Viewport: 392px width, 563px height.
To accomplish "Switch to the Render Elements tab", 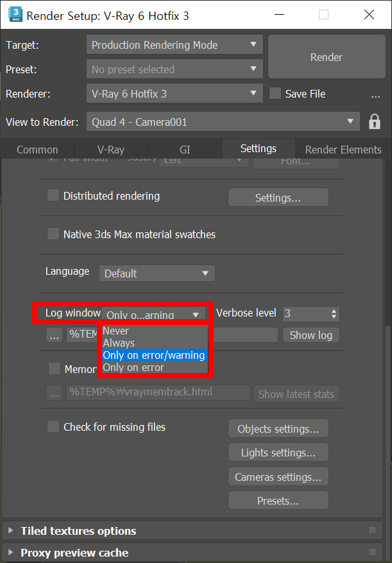I will coord(343,150).
